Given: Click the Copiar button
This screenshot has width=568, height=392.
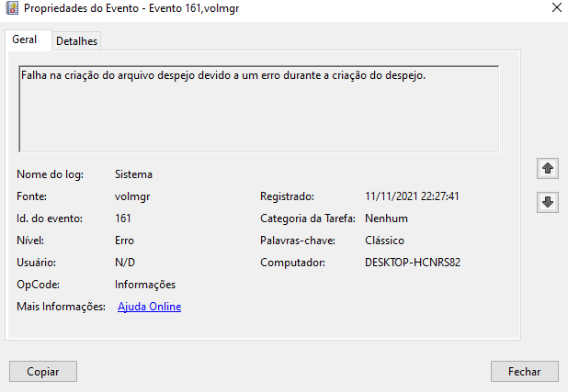Looking at the screenshot, I should [43, 372].
